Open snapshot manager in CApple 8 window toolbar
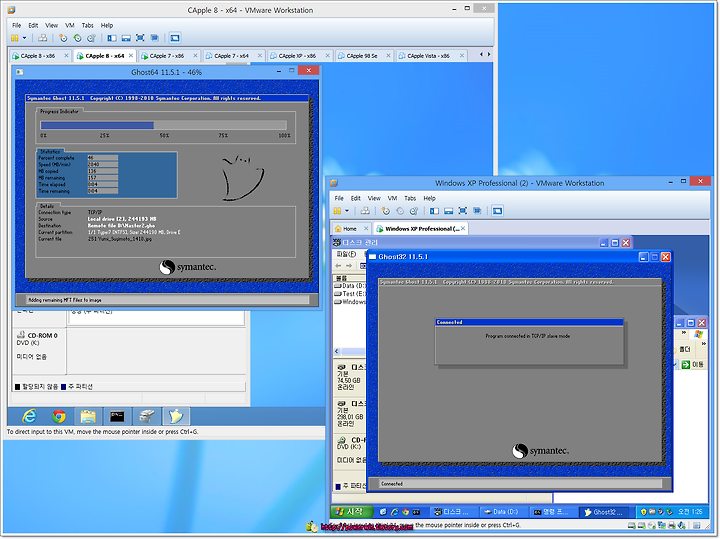The width and height of the screenshot is (720, 539). [x=91, y=38]
